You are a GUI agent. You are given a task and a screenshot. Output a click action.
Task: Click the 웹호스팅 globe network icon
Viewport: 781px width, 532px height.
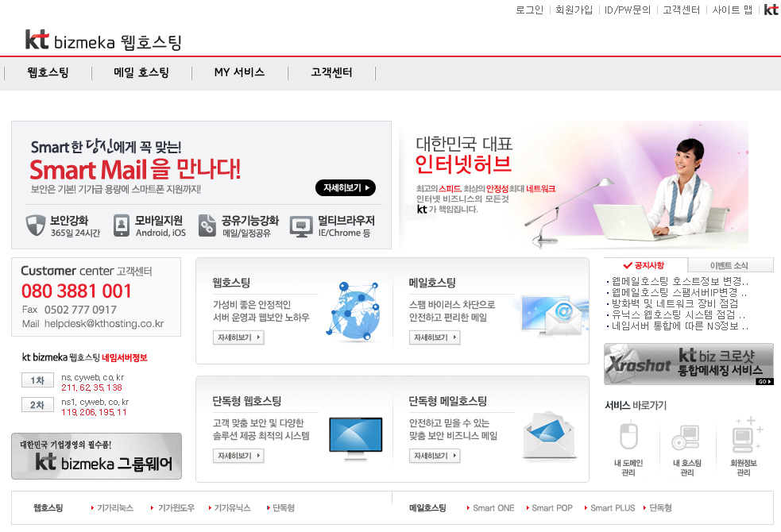pos(354,312)
